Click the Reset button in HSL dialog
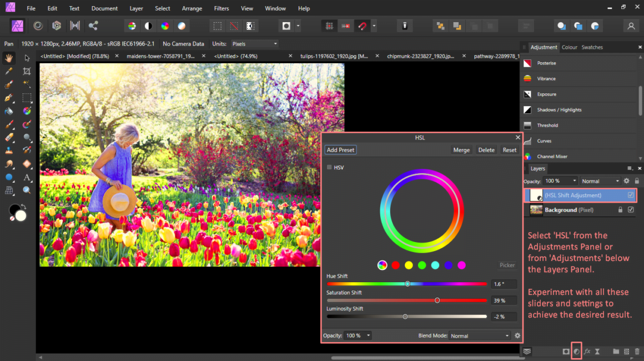 point(509,149)
